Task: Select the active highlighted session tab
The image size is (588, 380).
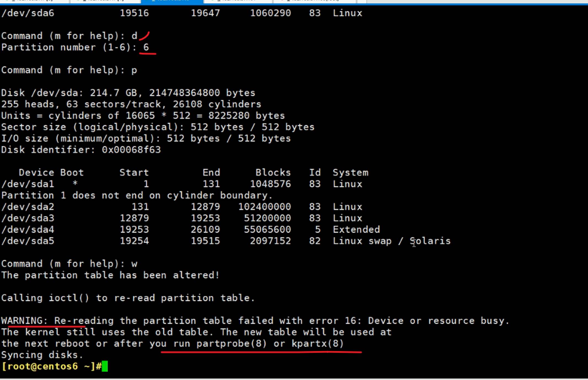Action: point(171,1)
